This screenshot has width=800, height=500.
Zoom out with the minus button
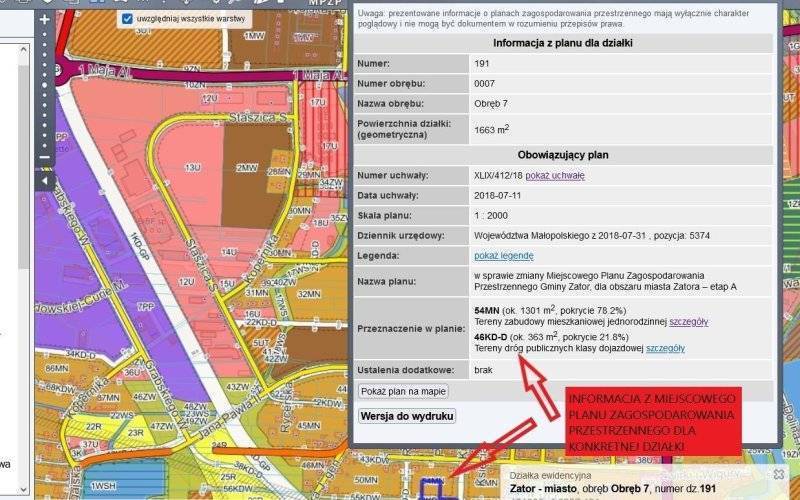tap(44, 157)
